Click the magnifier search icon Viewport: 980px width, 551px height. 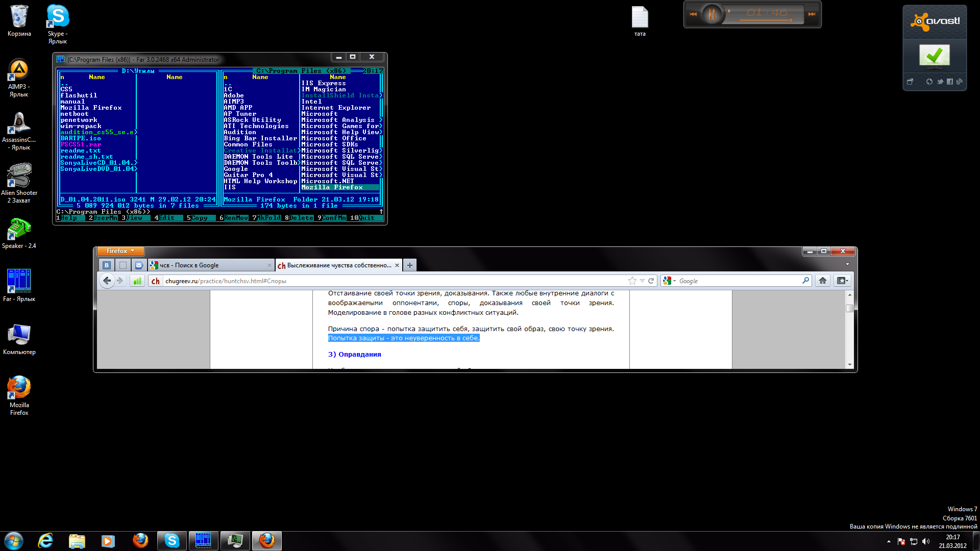[805, 281]
